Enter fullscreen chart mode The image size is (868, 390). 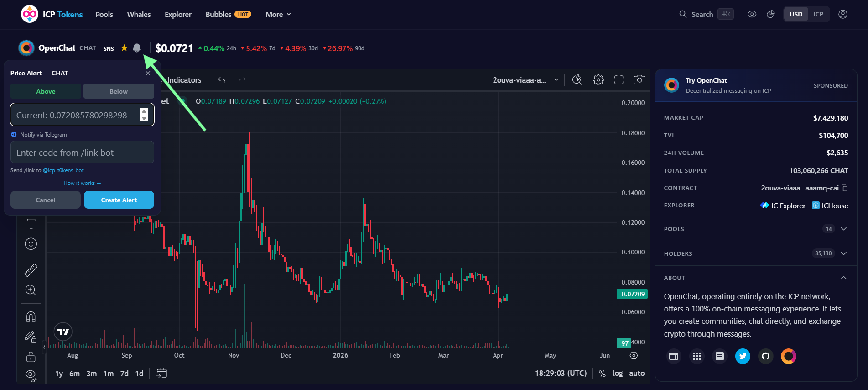(x=619, y=80)
